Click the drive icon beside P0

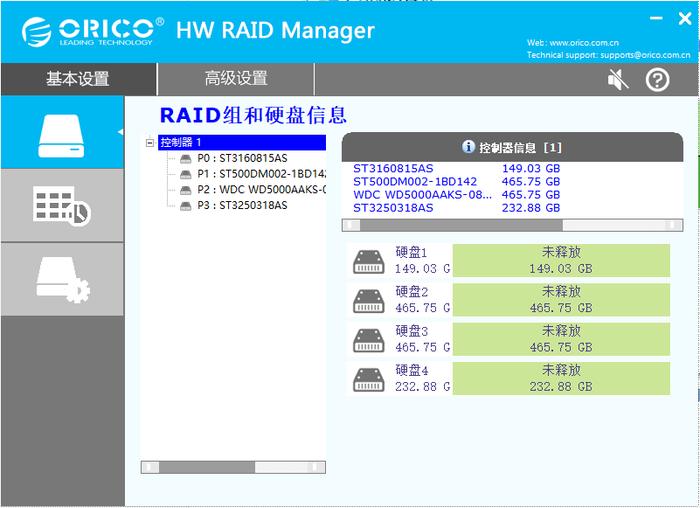(x=185, y=159)
